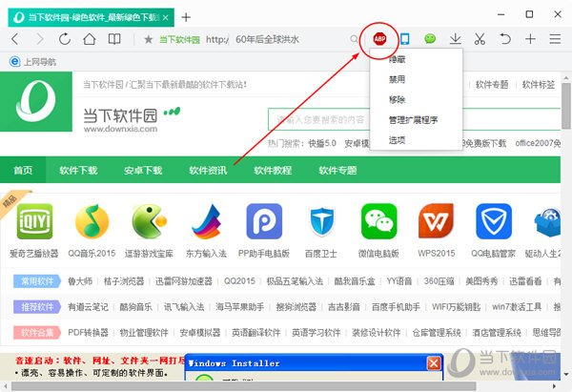
Task: Click the mobile phone toolbar icon
Action: [x=405, y=39]
